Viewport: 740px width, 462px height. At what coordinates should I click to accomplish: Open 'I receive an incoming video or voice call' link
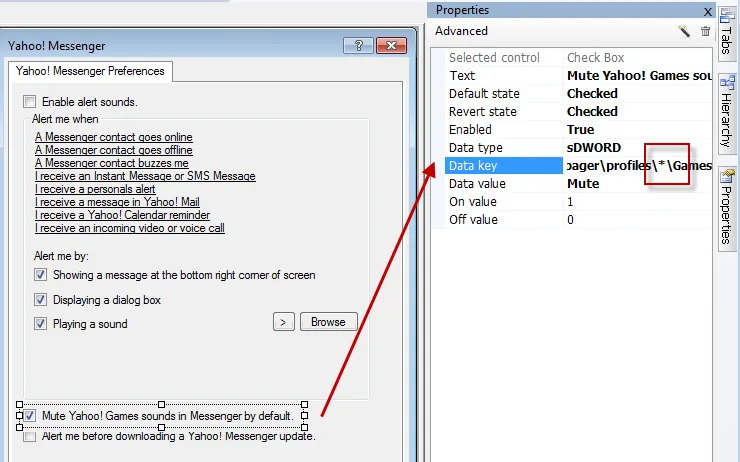click(x=130, y=228)
